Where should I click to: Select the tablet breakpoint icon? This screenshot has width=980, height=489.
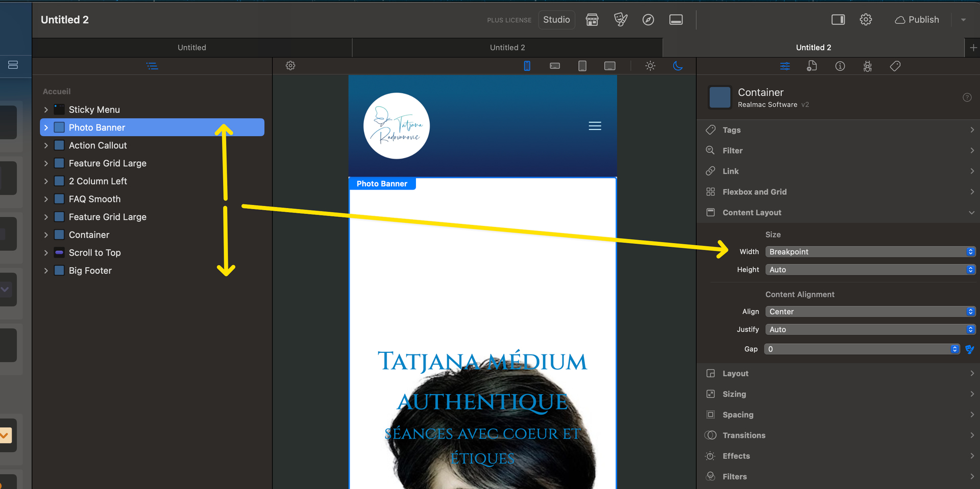(x=582, y=66)
